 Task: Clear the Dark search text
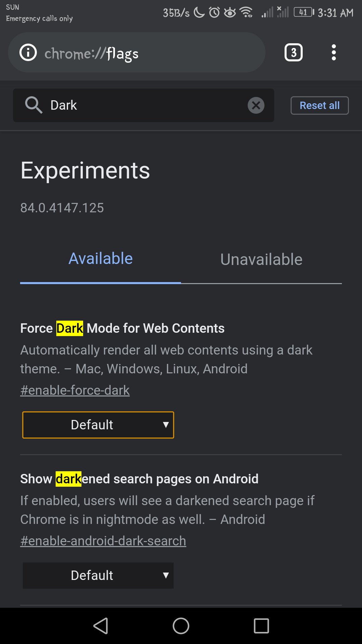(x=256, y=105)
